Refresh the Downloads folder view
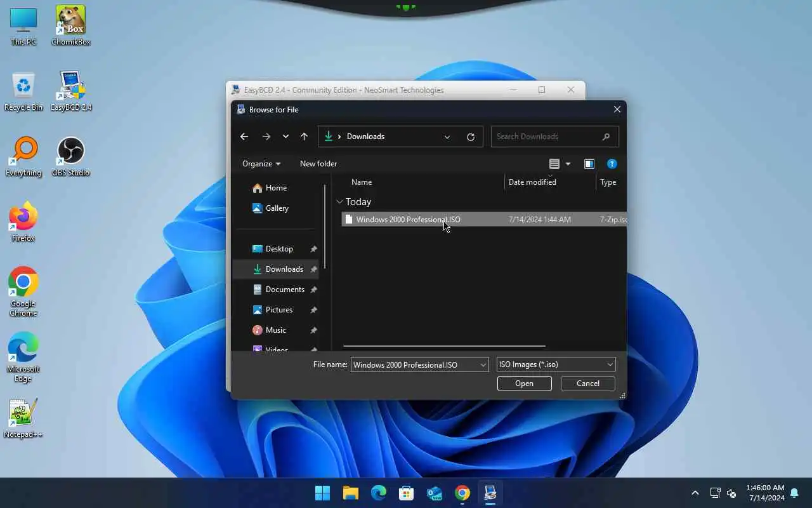 [x=470, y=137]
